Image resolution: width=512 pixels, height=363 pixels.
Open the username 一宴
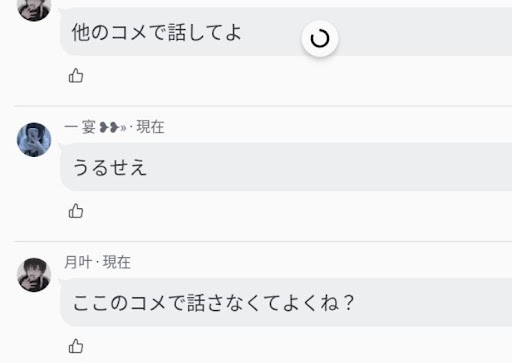(x=80, y=127)
